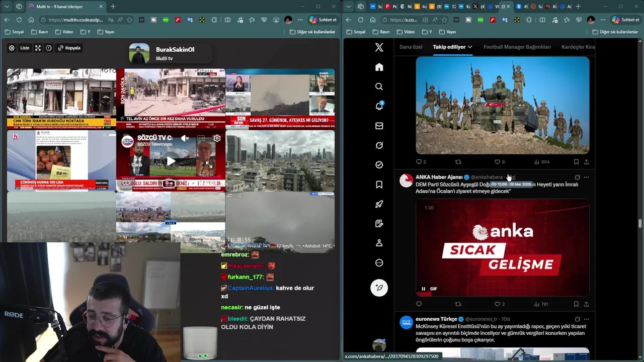Switch Multi tv to Liste view
Image resolution: width=644 pixels, height=362 pixels.
[25, 48]
